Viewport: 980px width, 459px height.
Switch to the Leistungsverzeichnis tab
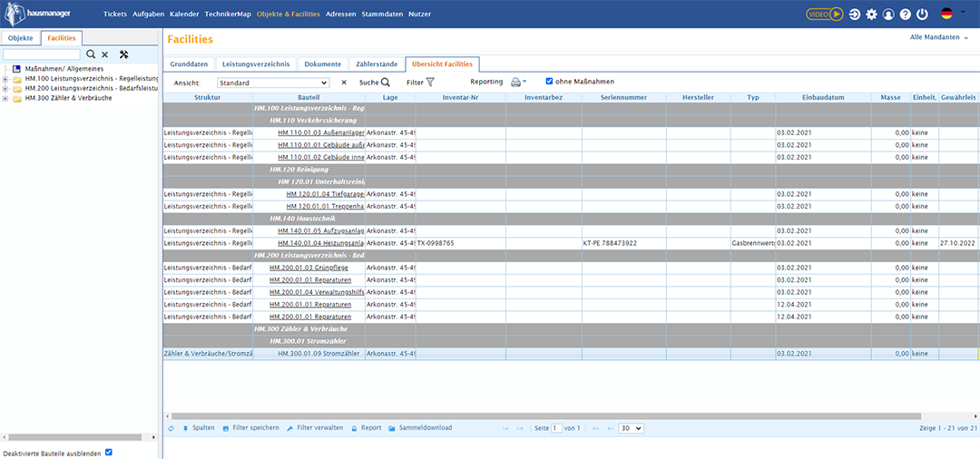(256, 63)
